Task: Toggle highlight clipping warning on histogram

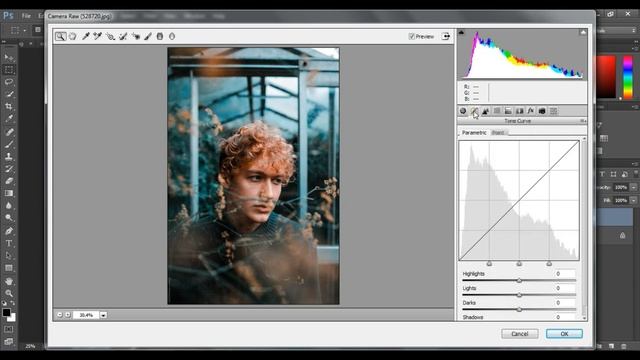Action: tap(583, 32)
